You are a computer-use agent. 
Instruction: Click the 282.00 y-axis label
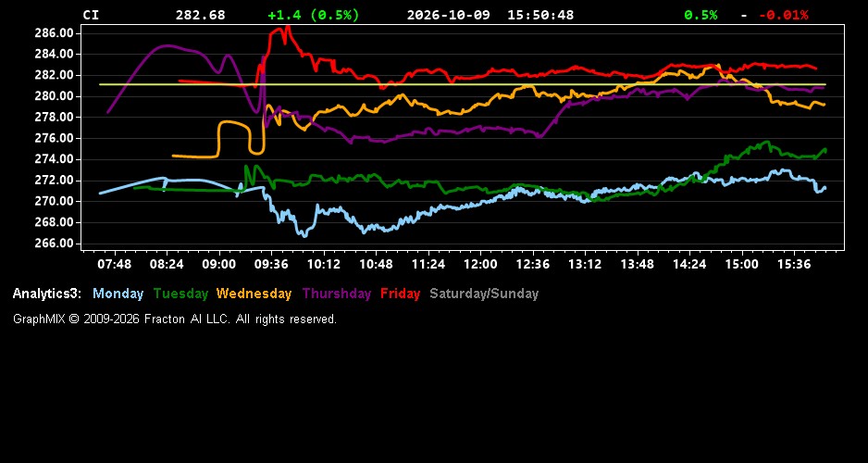[55, 75]
